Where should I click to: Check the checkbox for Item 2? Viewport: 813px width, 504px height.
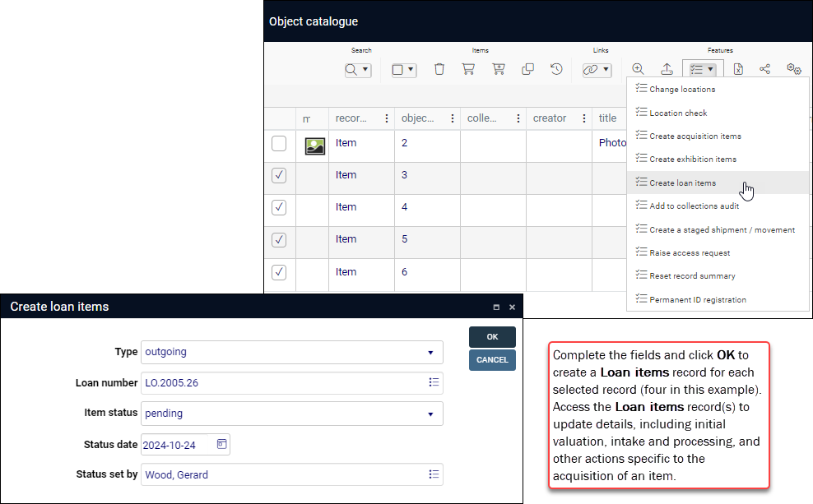click(x=278, y=142)
